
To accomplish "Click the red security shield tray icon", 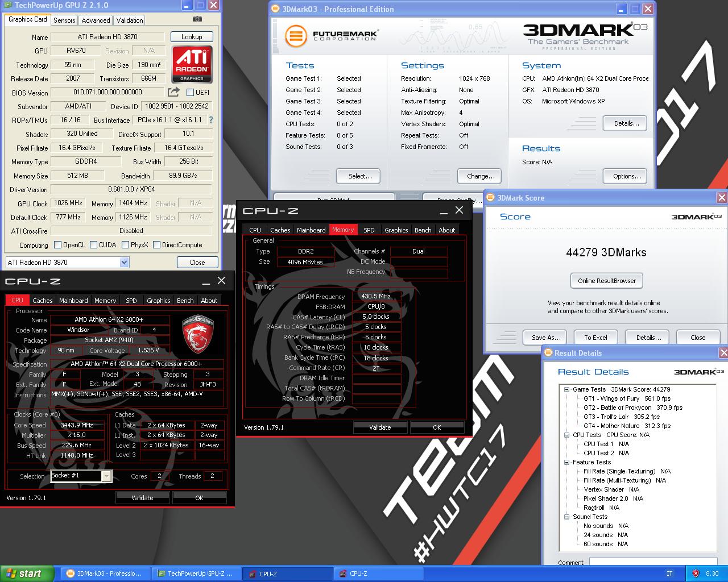I will 696,573.
